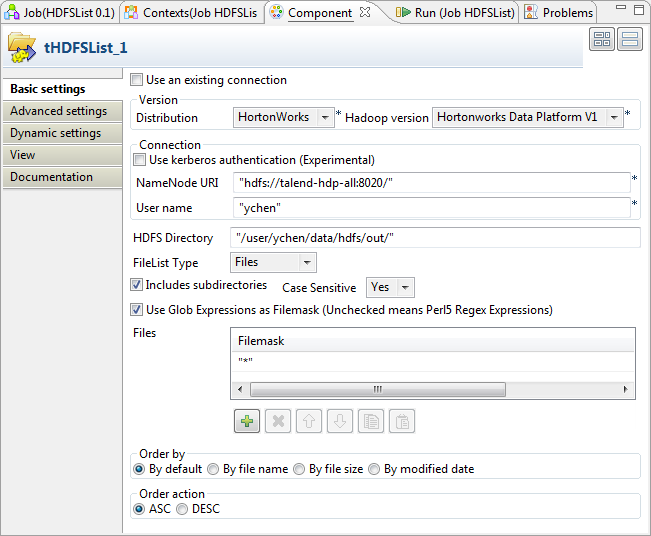Open the FileList Type dropdown
Image resolution: width=651 pixels, height=536 pixels.
307,262
